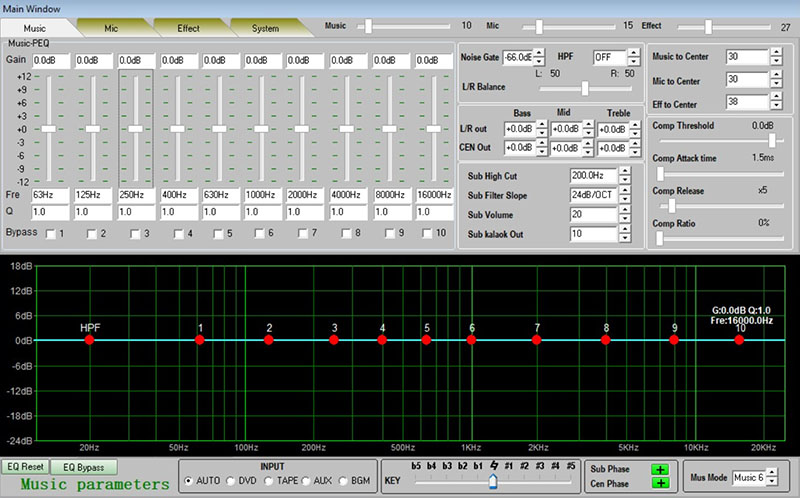This screenshot has height=498, width=800.
Task: Switch to the Mic tab
Action: [112, 28]
